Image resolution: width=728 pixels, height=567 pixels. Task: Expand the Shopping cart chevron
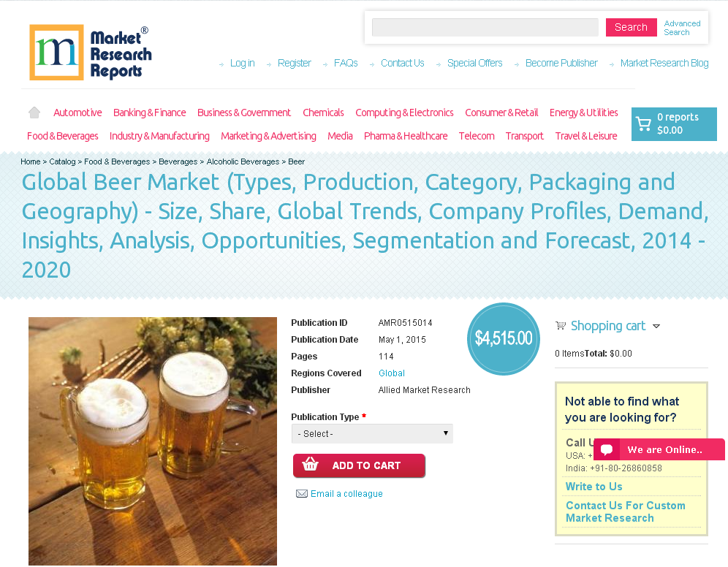(x=657, y=327)
